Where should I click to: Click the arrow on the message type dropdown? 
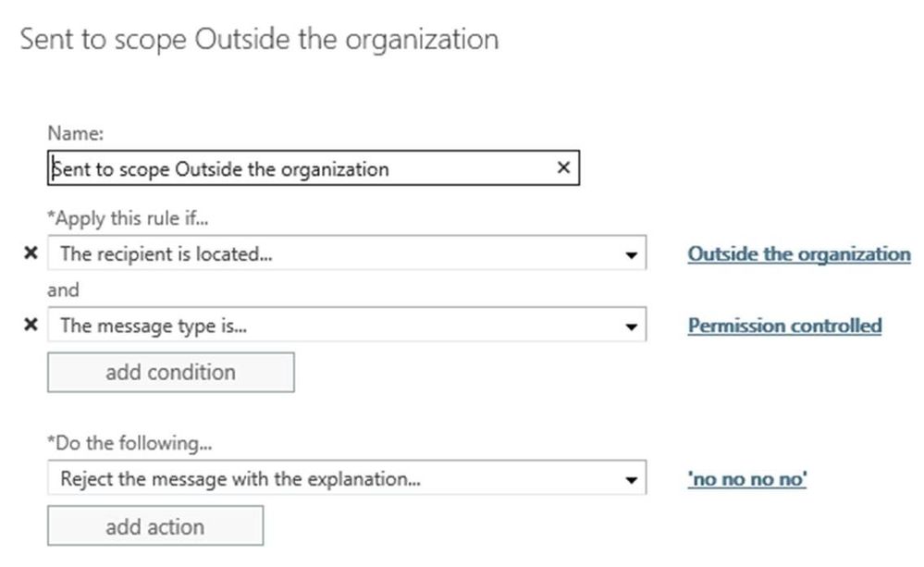point(631,326)
